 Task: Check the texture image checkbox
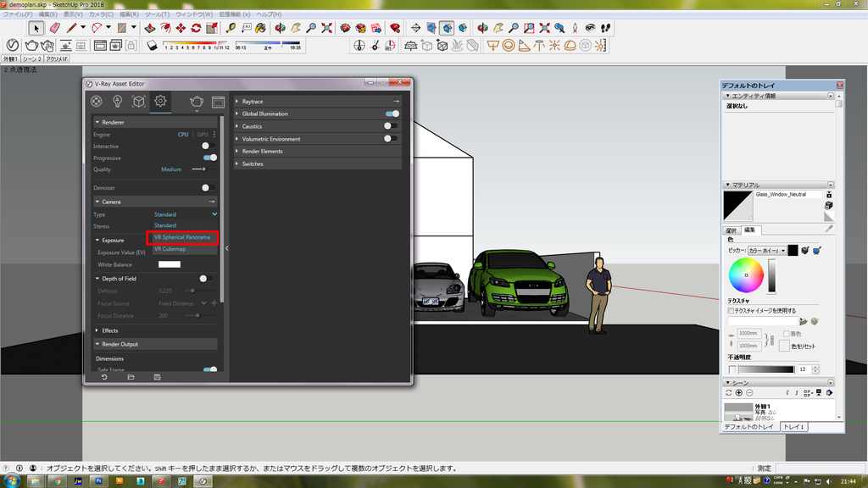[732, 311]
